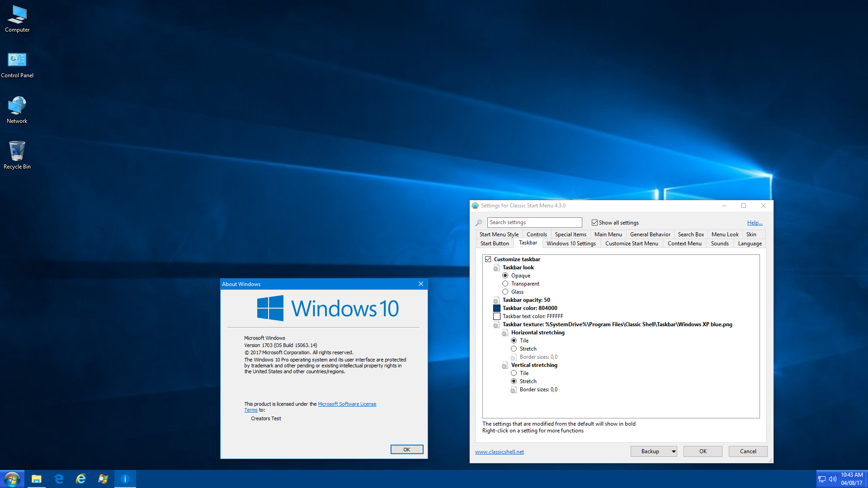Switch to the Windows 10 Settings tab
The height and width of the screenshot is (488, 868).
[571, 244]
